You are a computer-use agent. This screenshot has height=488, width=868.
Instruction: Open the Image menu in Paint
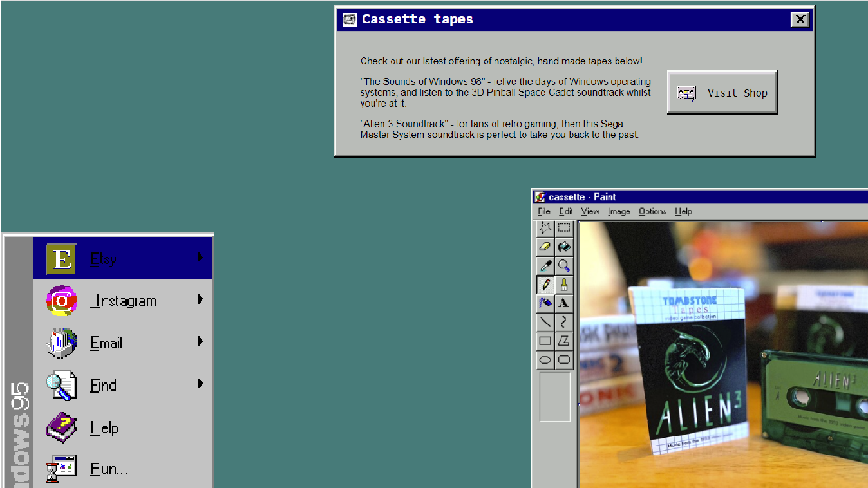click(618, 211)
